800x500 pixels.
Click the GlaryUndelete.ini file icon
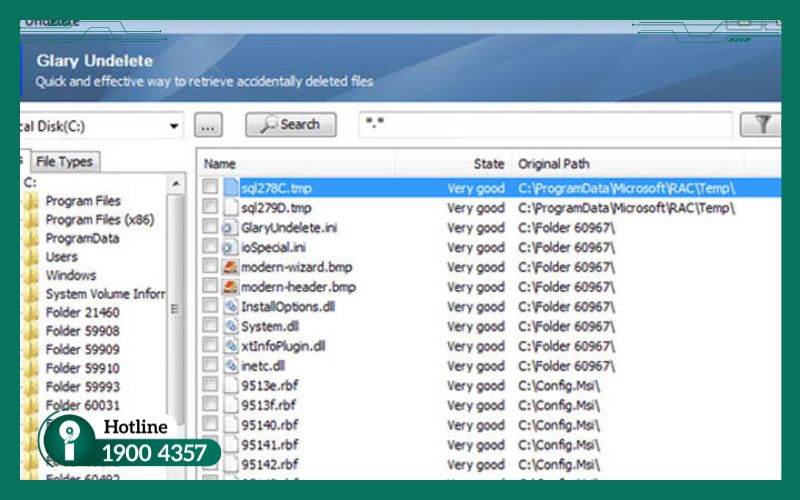pos(231,228)
